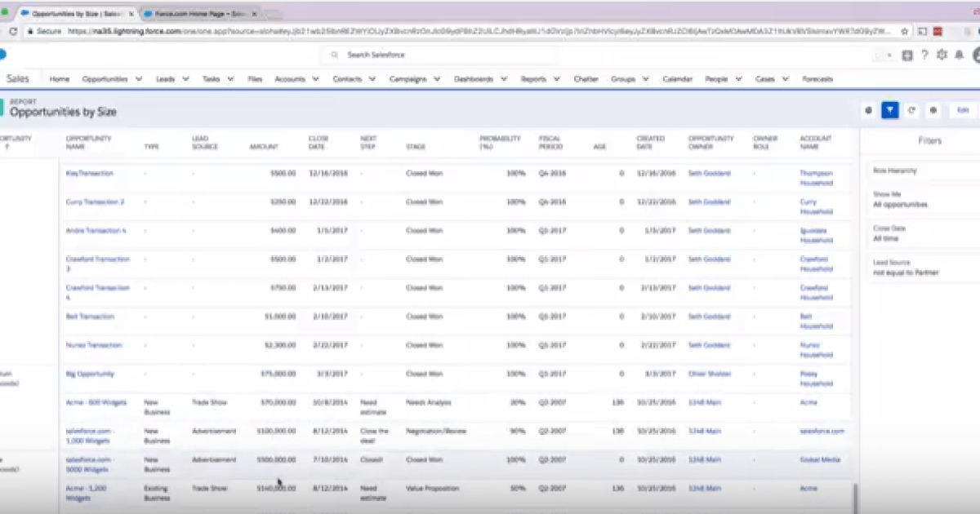Open the Nunez Transaction opportunity link
Image resolution: width=980 pixels, height=514 pixels.
(94, 344)
